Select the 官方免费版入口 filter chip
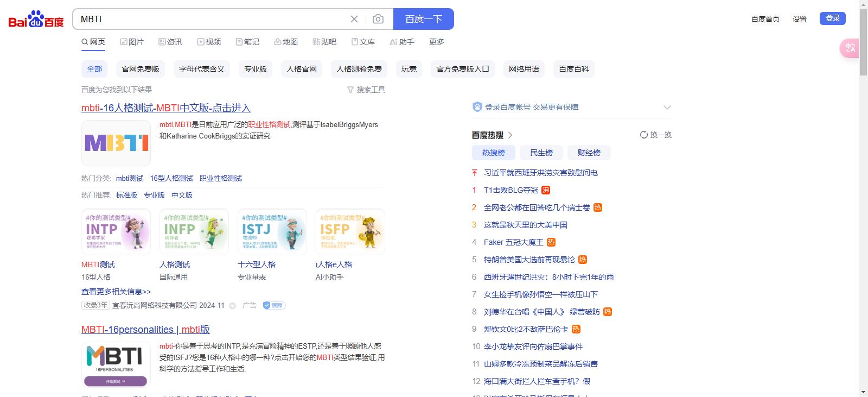The image size is (868, 397). pos(463,69)
